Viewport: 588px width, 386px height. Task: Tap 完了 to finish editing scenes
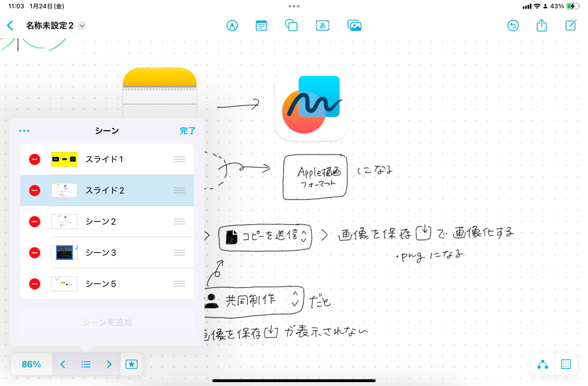[187, 131]
